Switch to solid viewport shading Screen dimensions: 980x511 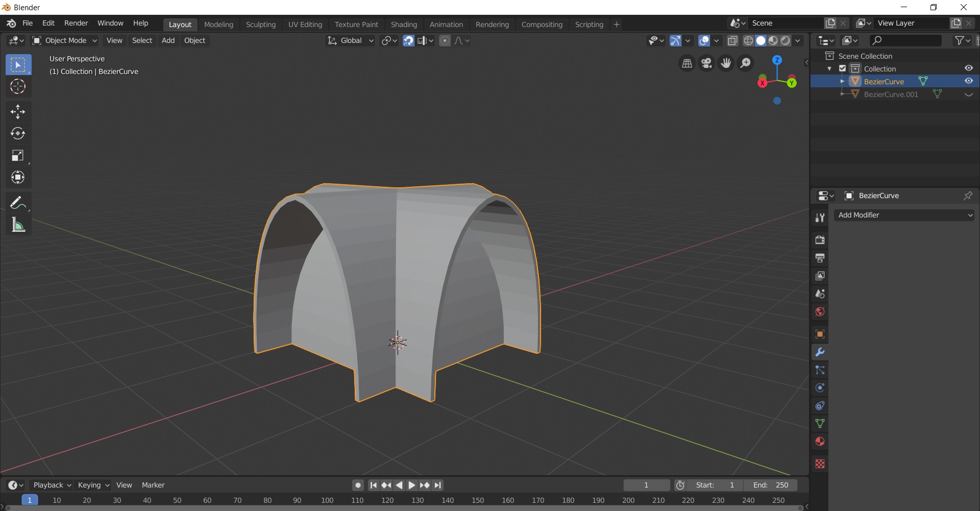761,40
